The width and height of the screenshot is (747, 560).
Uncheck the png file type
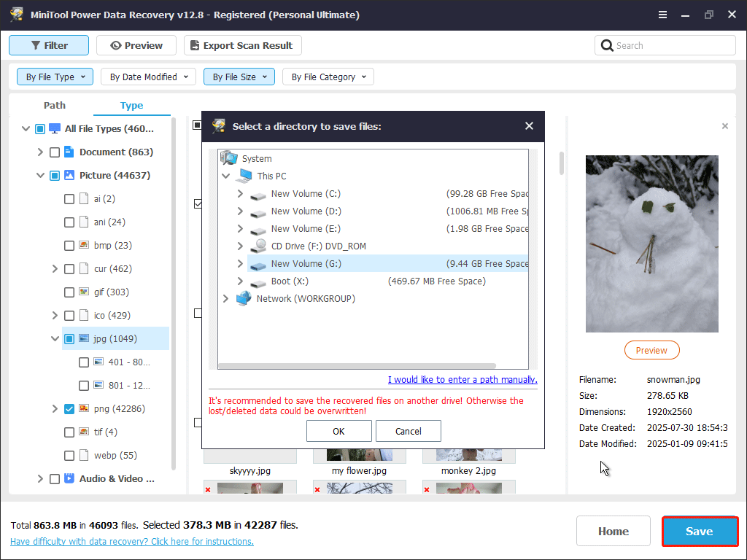click(69, 408)
